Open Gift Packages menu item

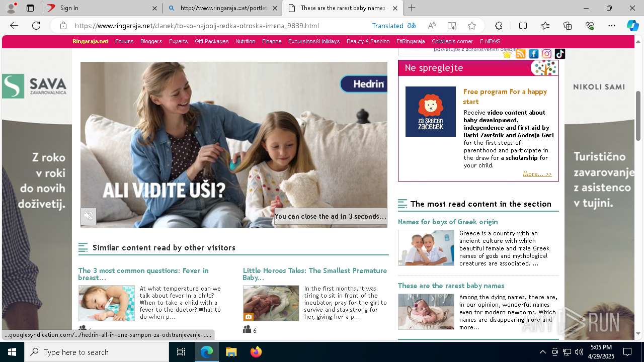[211, 41]
